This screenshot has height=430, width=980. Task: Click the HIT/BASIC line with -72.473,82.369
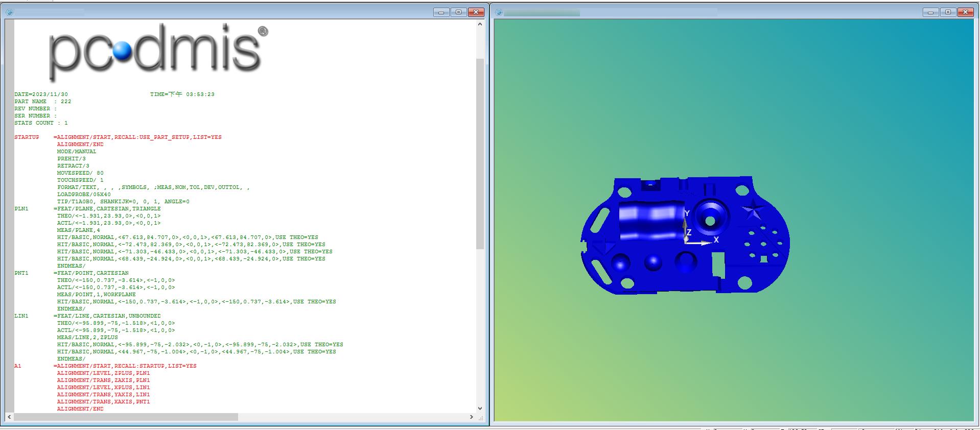pos(191,245)
